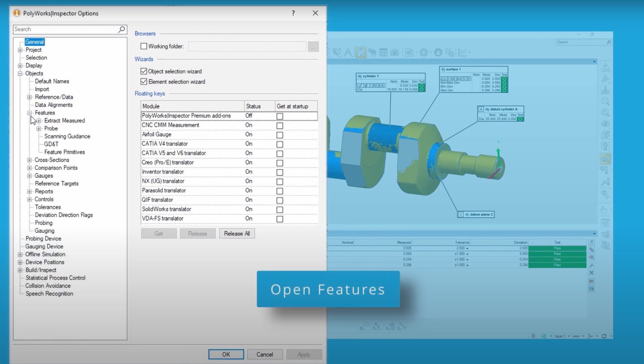Viewport: 644px width, 364px height.
Task: Uncheck the Object selection wizard option
Action: pyautogui.click(x=143, y=71)
